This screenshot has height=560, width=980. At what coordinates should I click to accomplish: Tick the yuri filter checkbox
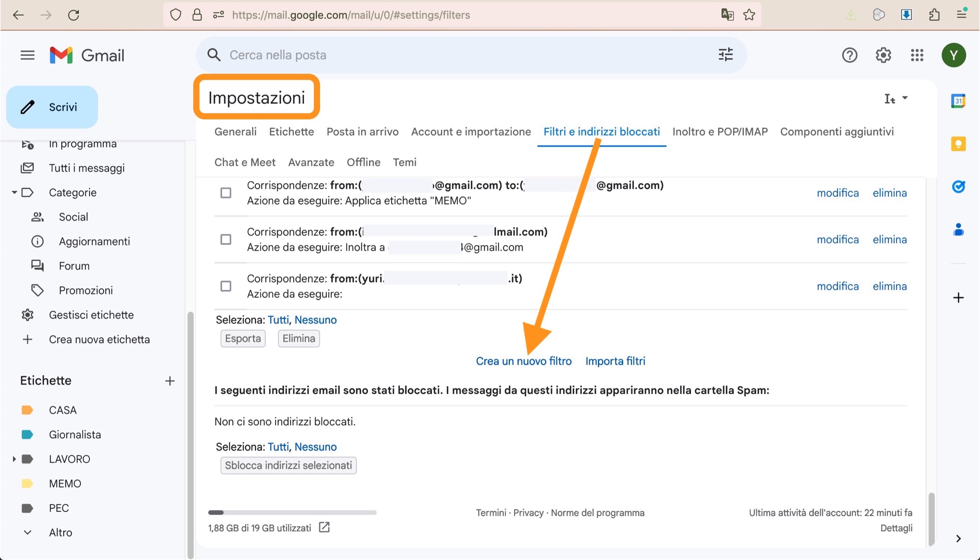coord(226,286)
